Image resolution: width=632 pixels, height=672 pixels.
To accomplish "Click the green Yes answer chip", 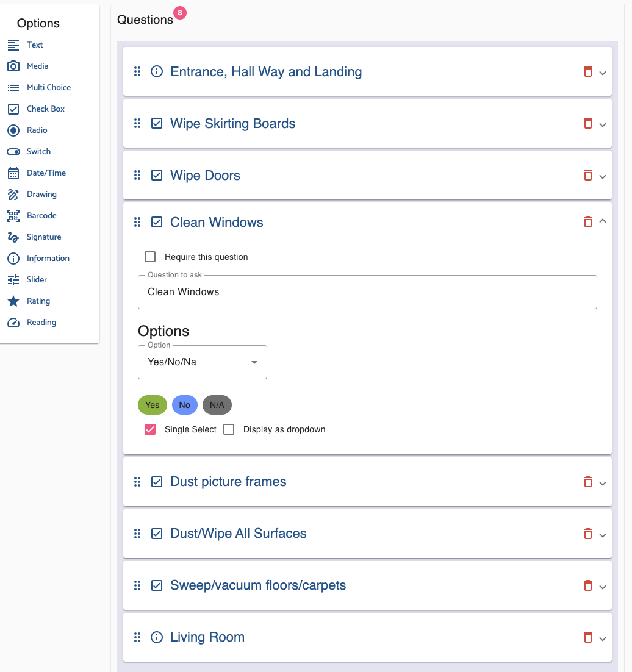I will pyautogui.click(x=152, y=404).
